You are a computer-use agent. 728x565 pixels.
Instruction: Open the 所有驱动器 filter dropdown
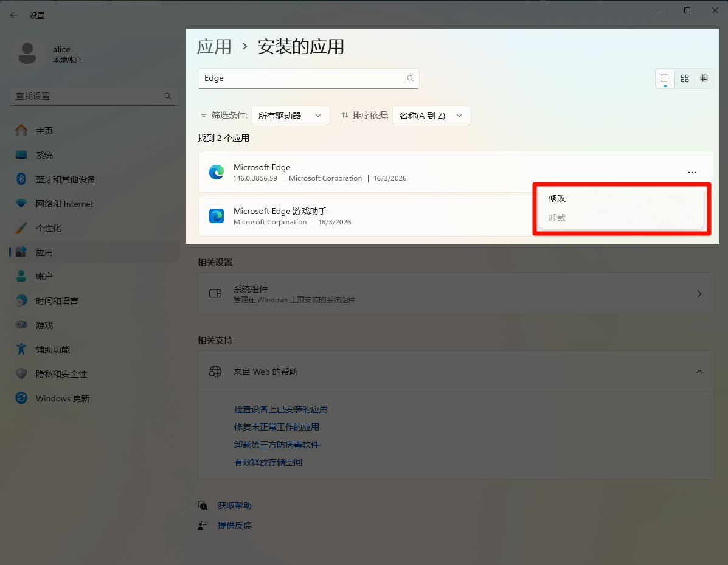[291, 116]
